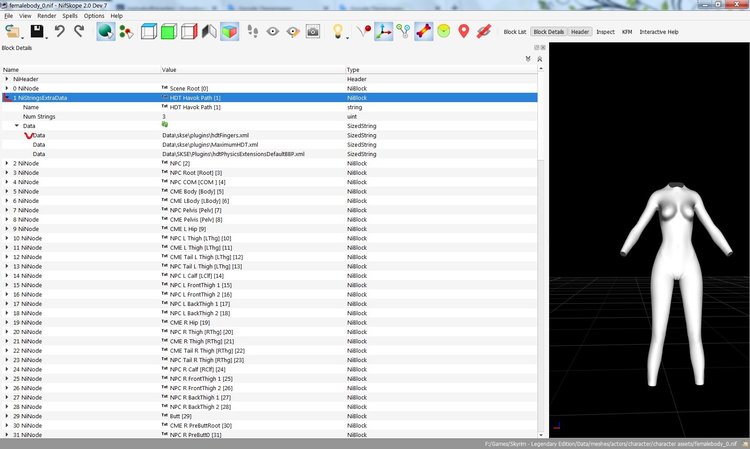Click the collapse-all double chevron up icon
This screenshot has width=750, height=449.
pyautogui.click(x=540, y=59)
